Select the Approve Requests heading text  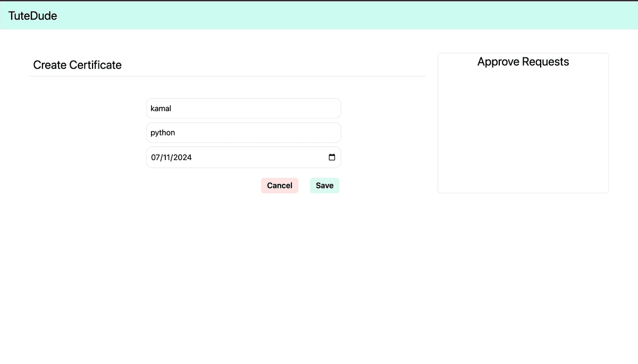tap(523, 62)
